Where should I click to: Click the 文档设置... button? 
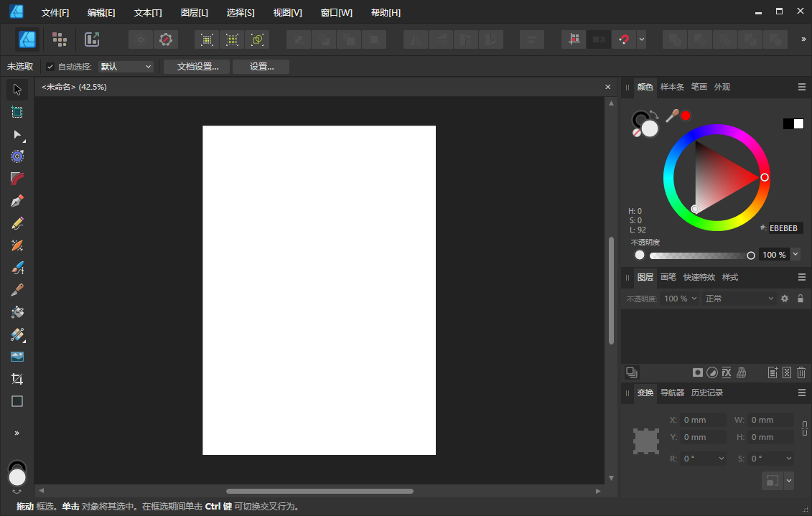pos(197,67)
